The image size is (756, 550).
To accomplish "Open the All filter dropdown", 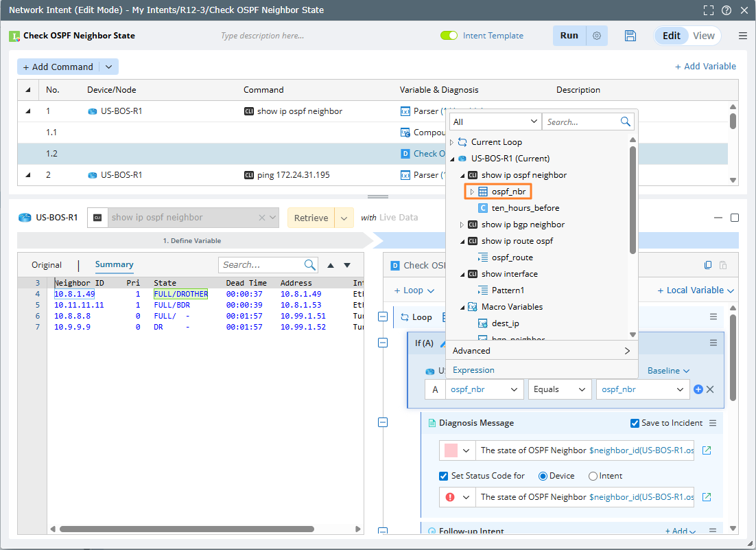I will [495, 122].
